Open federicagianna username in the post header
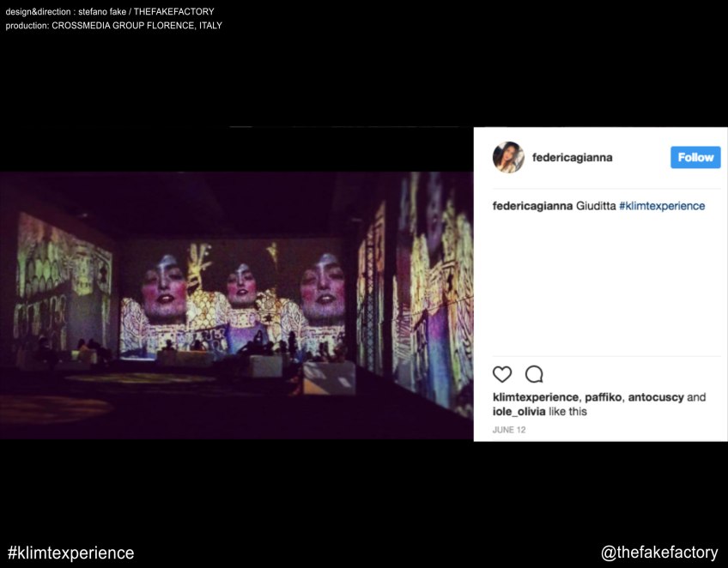 [x=572, y=157]
